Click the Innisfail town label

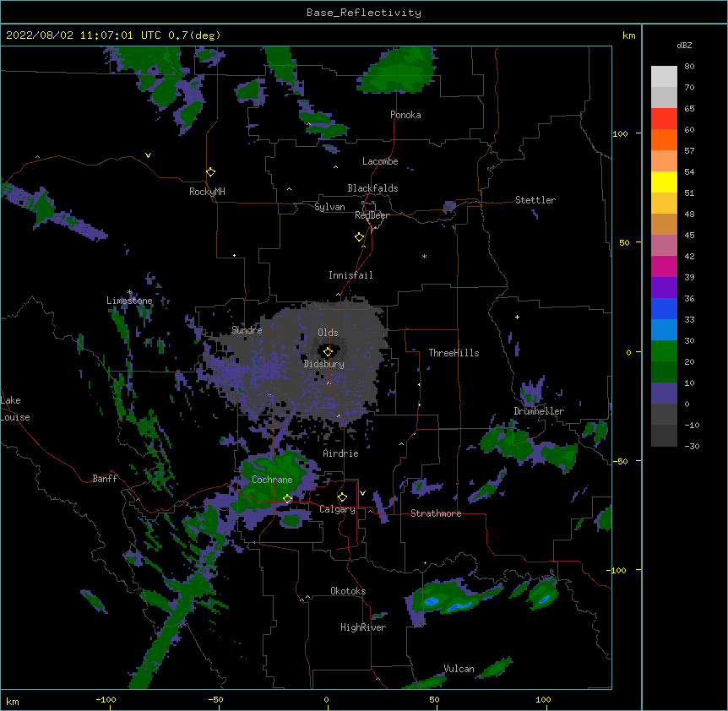pos(350,275)
